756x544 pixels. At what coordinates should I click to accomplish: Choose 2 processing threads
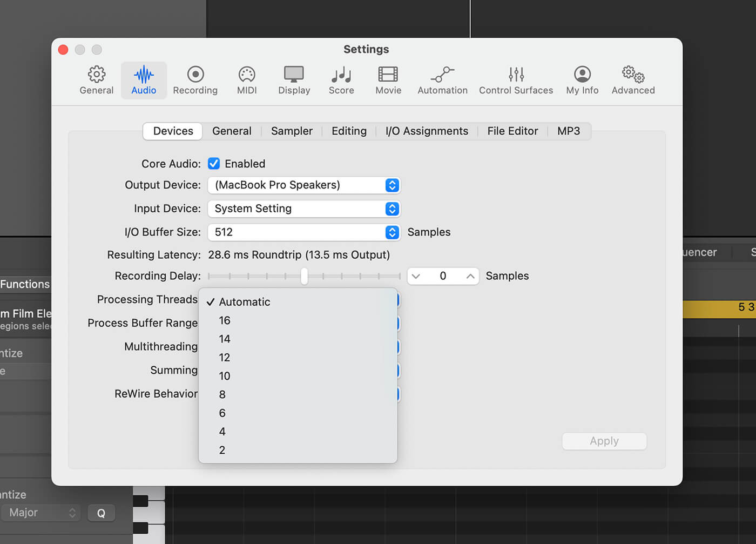(298, 450)
